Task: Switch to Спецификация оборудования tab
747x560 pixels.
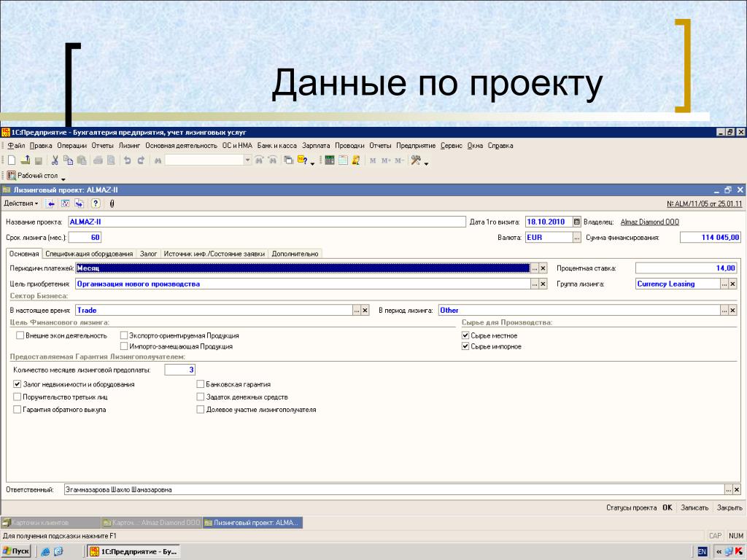Action: click(89, 254)
